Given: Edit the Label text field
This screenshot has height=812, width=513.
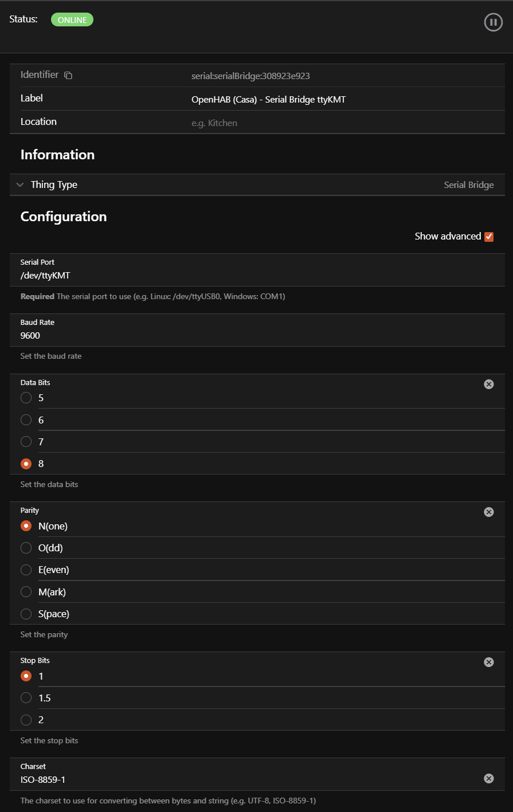Looking at the screenshot, I should pyautogui.click(x=268, y=99).
